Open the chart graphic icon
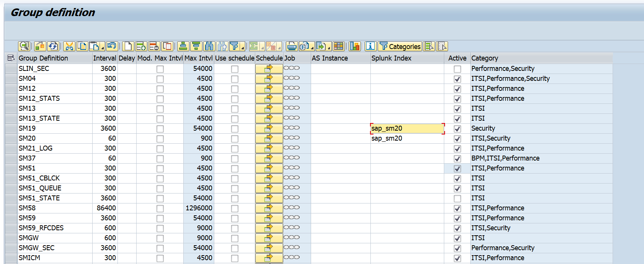The height and width of the screenshot is (264, 644). [355, 46]
